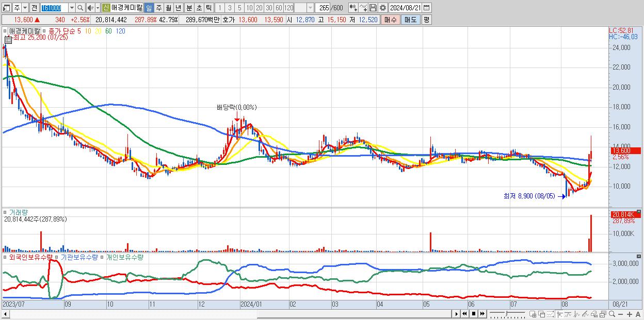Click the chart comparison tool icon
The height and width of the screenshot is (320, 644).
coord(353,8)
